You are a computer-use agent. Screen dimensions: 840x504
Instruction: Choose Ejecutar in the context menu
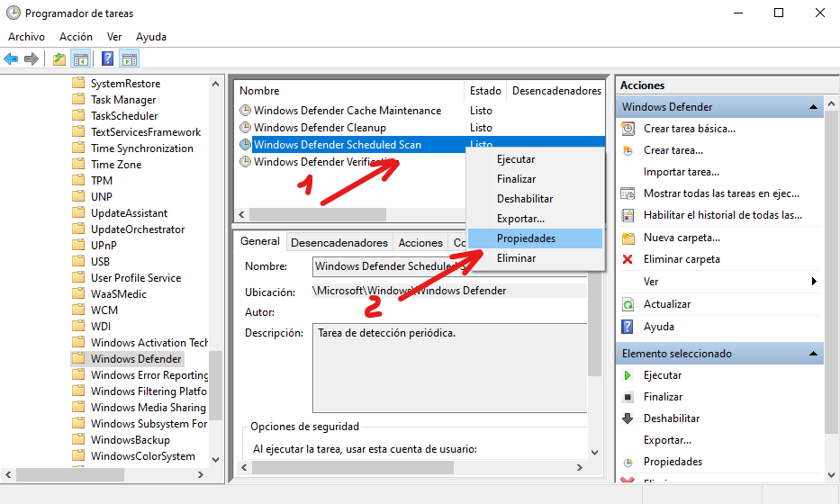click(x=535, y=159)
